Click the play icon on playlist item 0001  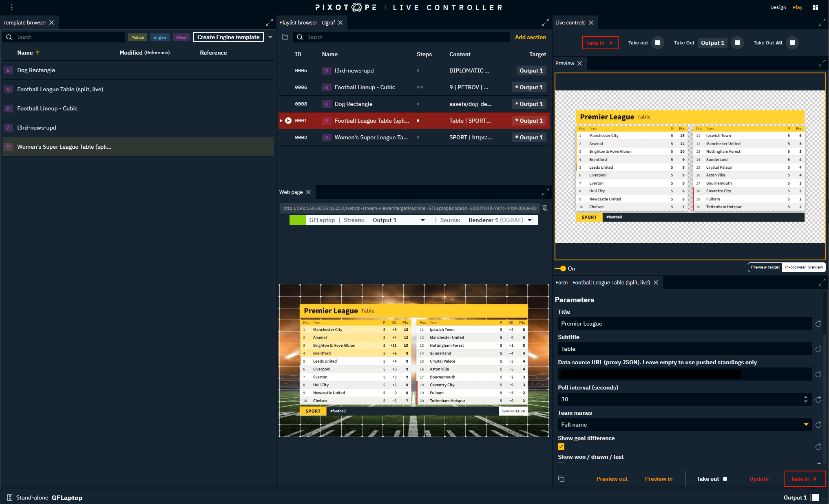click(x=288, y=121)
